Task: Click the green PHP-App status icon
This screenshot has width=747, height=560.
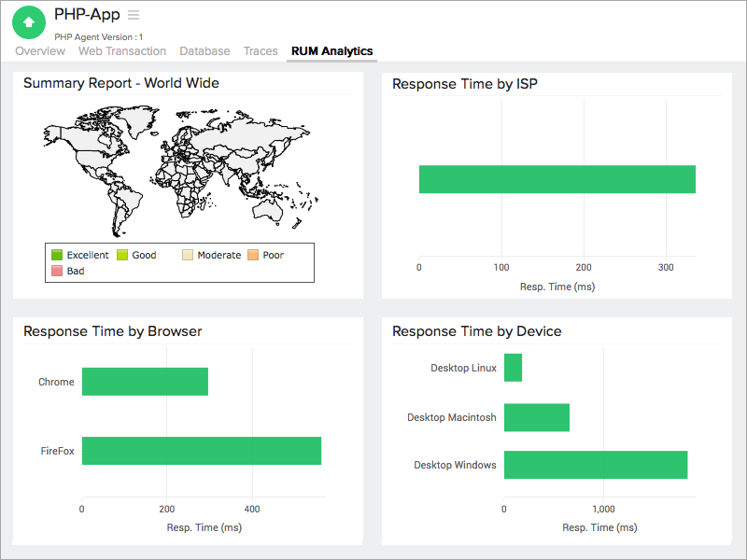Action: [x=28, y=21]
